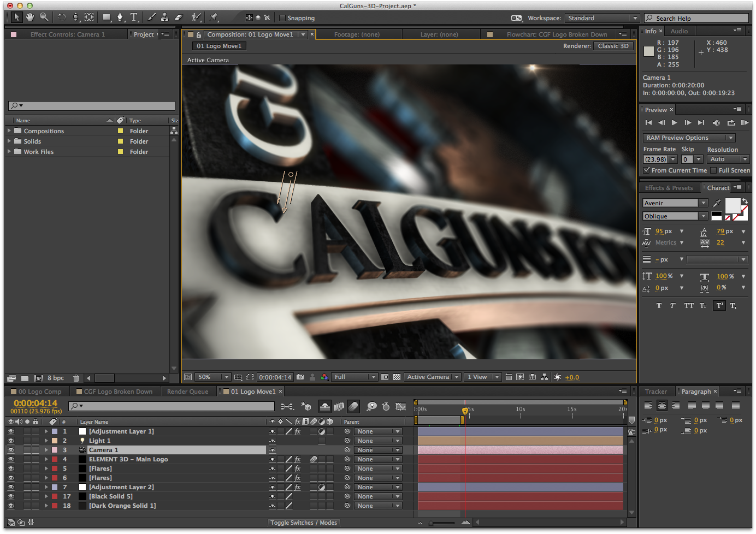
Task: Start RAM preview playback
Action: click(745, 123)
